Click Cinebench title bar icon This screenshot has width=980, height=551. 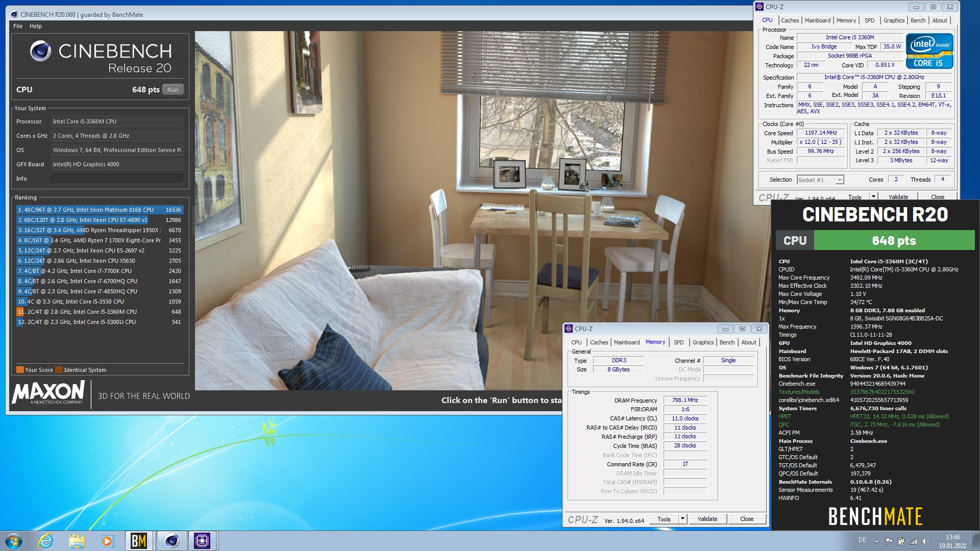pos(14,14)
